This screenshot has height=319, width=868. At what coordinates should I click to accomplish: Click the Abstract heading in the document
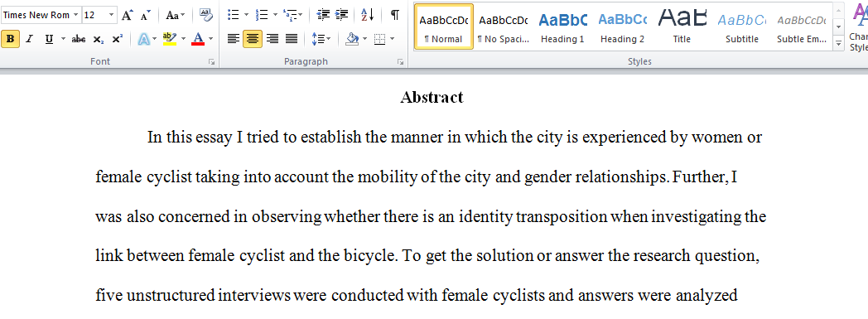(432, 98)
